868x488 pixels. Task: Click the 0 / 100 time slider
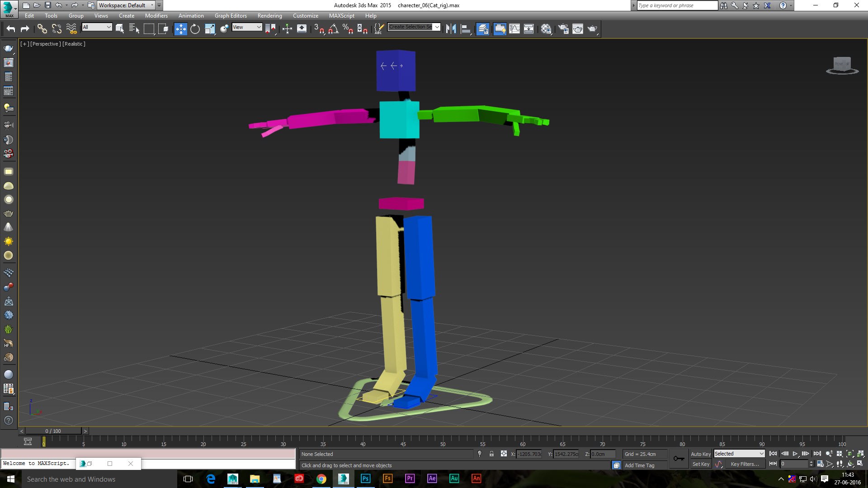point(53,431)
